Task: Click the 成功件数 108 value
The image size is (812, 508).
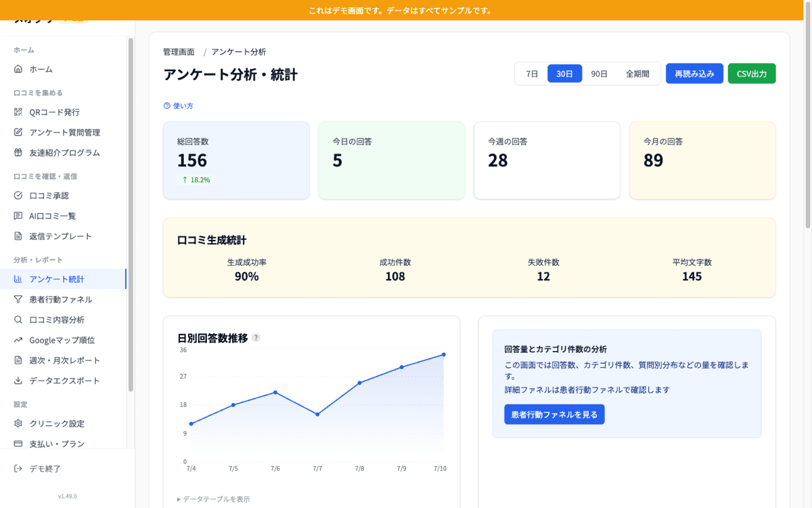Action: coord(395,276)
